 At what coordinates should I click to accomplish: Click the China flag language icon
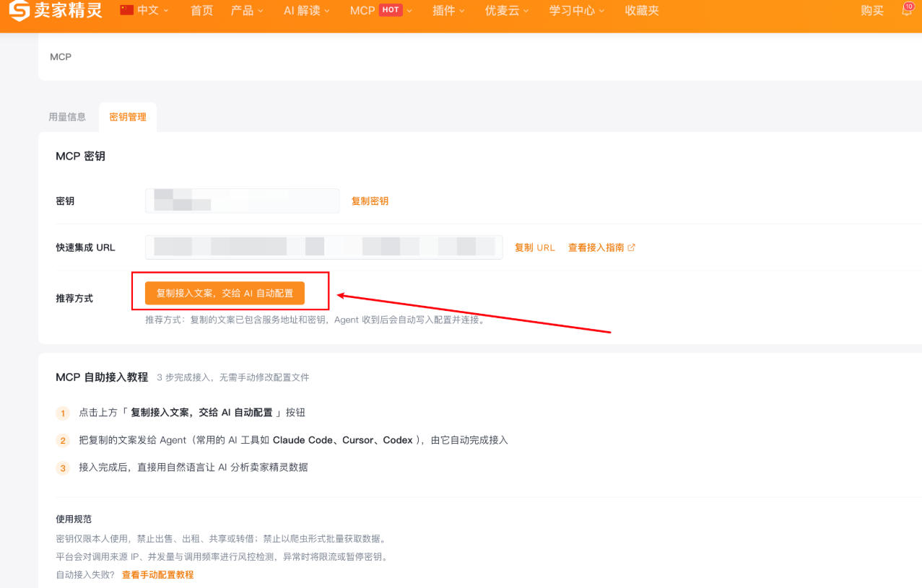[127, 10]
